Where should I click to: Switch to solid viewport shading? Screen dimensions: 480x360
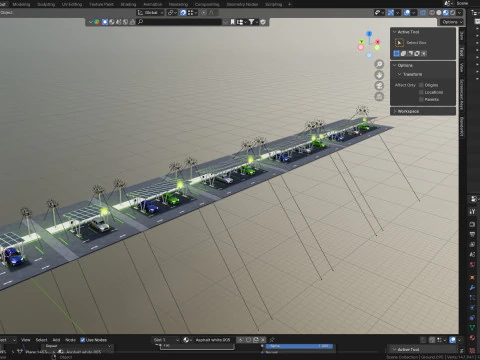(x=439, y=13)
